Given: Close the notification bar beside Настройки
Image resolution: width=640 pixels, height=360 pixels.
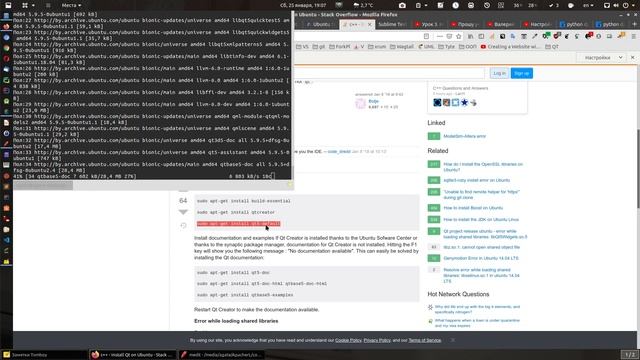Looking at the screenshot, I should tap(633, 58).
